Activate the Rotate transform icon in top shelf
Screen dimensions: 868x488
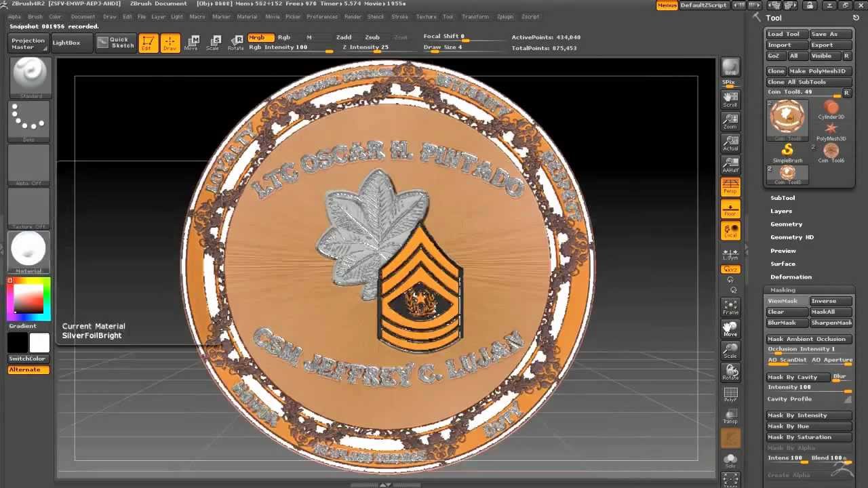coord(235,43)
